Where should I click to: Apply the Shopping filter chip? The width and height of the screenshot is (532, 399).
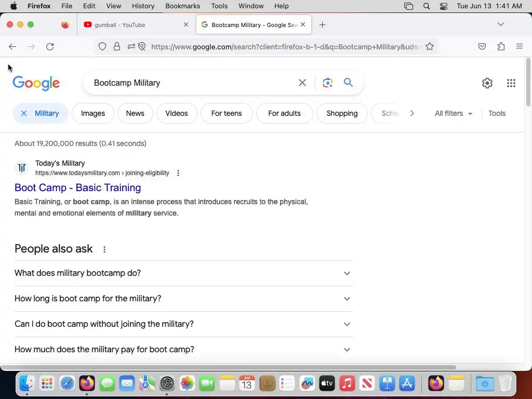342,113
